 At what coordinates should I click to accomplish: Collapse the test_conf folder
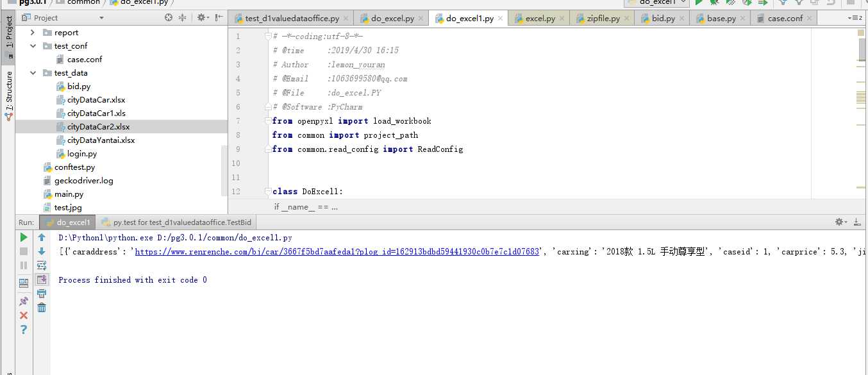33,46
